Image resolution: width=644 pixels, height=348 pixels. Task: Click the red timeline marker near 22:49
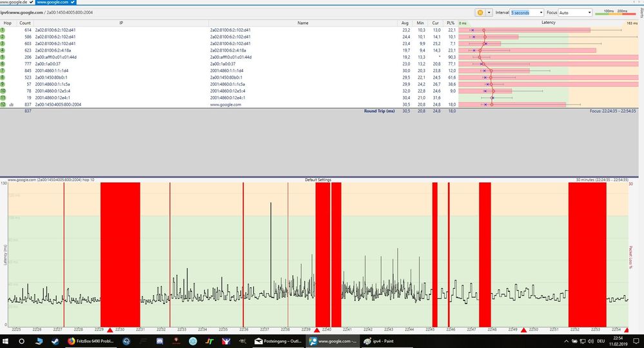coord(523,330)
